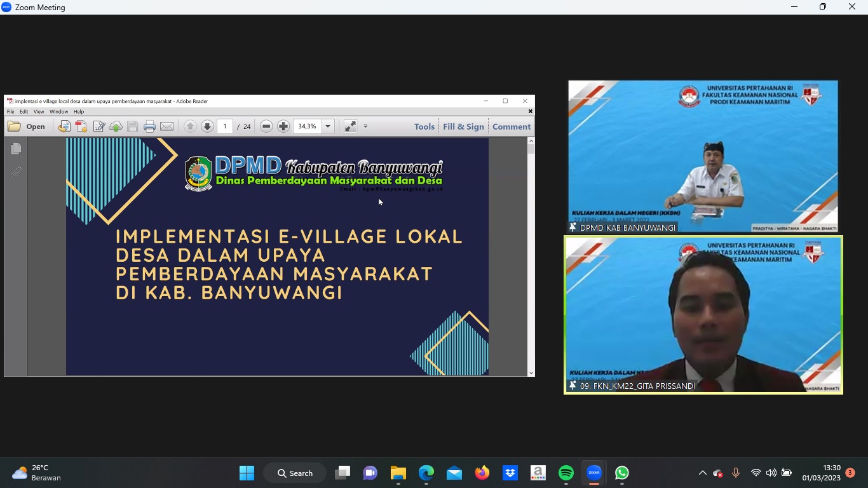This screenshot has height=488, width=868.
Task: Click the PDF vertical scrollbar down arrow
Action: 531,373
